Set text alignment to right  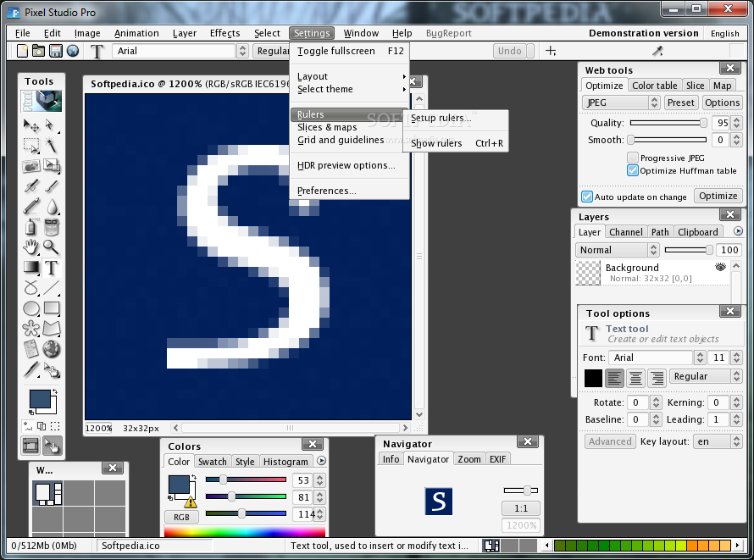(x=657, y=377)
